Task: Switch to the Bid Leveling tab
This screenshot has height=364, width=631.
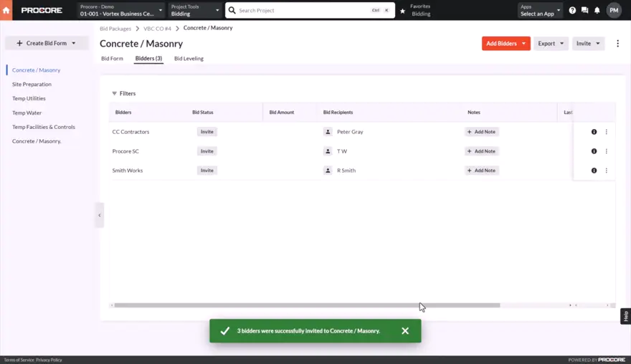Action: click(x=189, y=58)
